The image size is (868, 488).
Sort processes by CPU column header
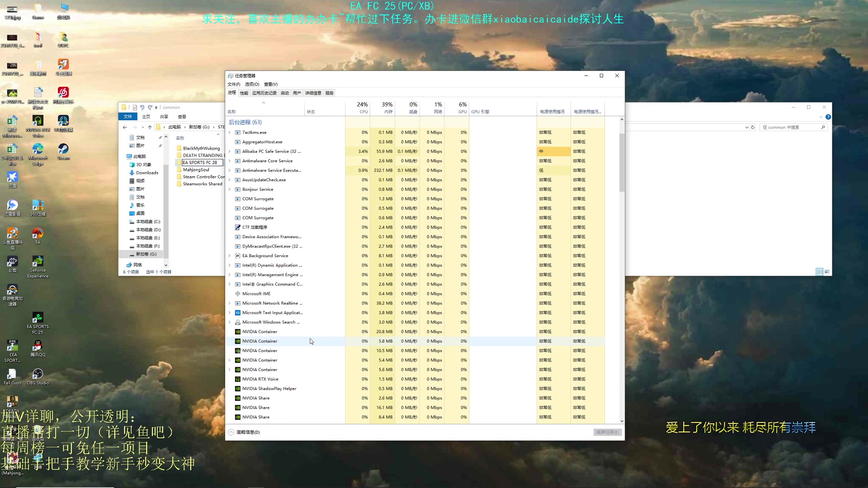[358, 108]
